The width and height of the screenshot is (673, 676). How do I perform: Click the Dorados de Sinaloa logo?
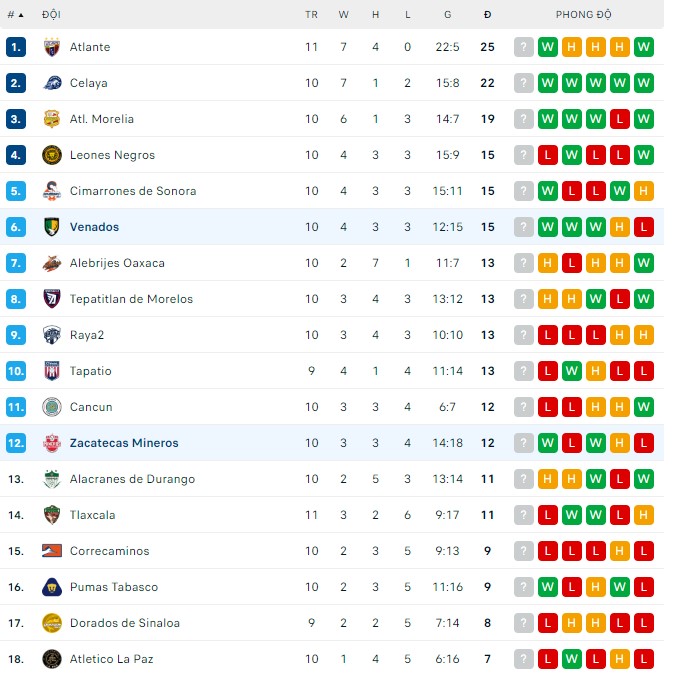click(x=52, y=623)
